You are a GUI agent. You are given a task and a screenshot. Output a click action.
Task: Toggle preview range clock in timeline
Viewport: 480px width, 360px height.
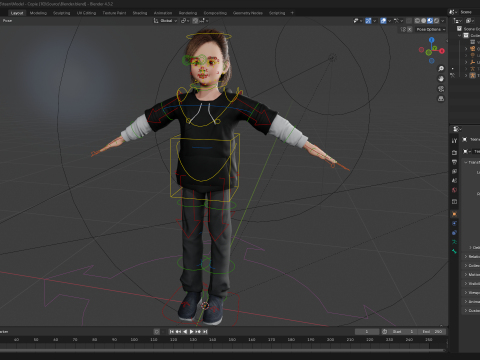385,332
